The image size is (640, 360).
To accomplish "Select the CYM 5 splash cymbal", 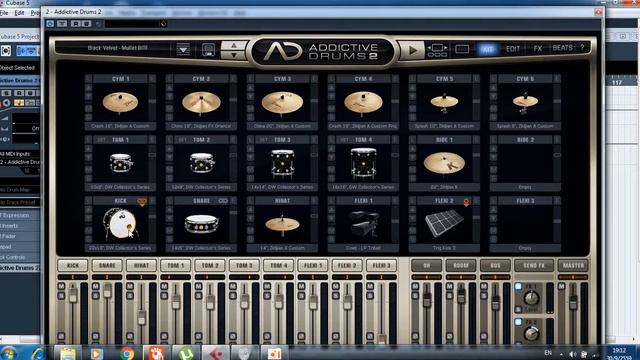I will coord(444,102).
